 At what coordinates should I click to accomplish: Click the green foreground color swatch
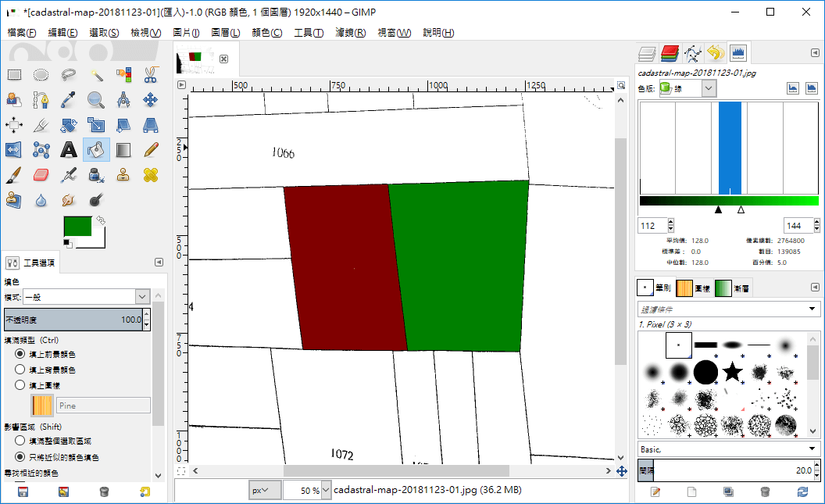pyautogui.click(x=77, y=227)
